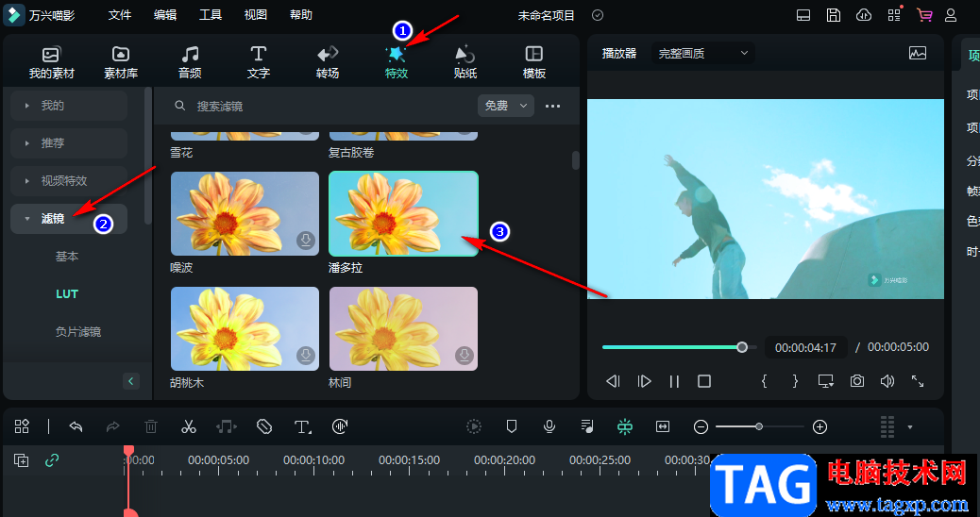980x517 pixels.
Task: Play forward frame-by-frame button
Action: (644, 381)
